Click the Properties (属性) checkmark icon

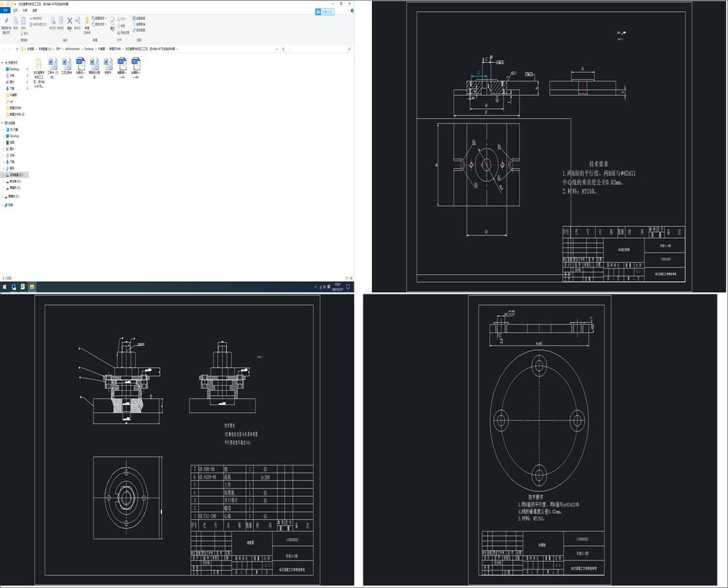[x=112, y=21]
